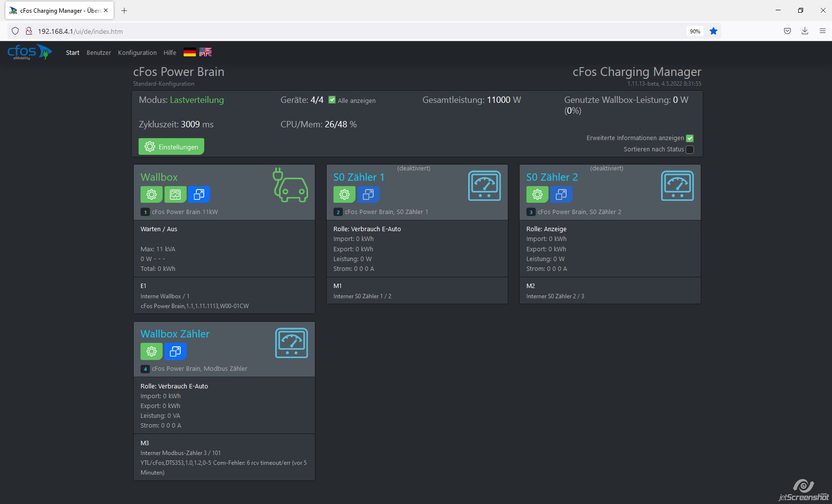Open Wallbox in new window icon

(199, 194)
